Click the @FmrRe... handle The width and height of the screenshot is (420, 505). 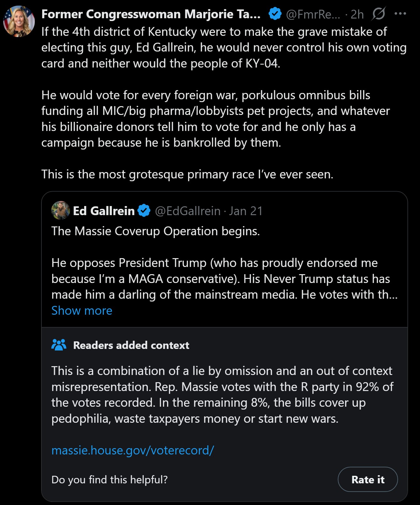click(x=313, y=14)
